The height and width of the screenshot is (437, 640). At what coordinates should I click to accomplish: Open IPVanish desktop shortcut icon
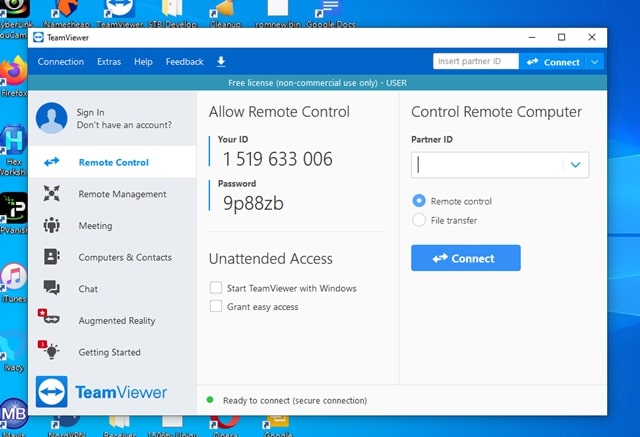pyautogui.click(x=14, y=209)
